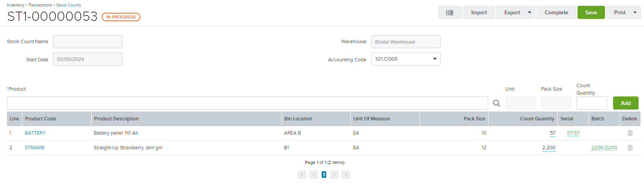Go to first page with double-left arrow
The width and height of the screenshot is (644, 184).
(302, 175)
